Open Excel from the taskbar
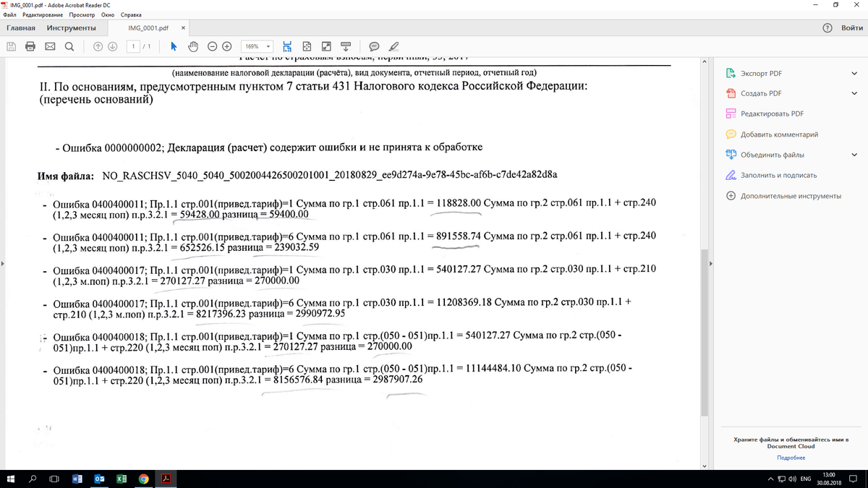The width and height of the screenshot is (868, 488). [122, 479]
